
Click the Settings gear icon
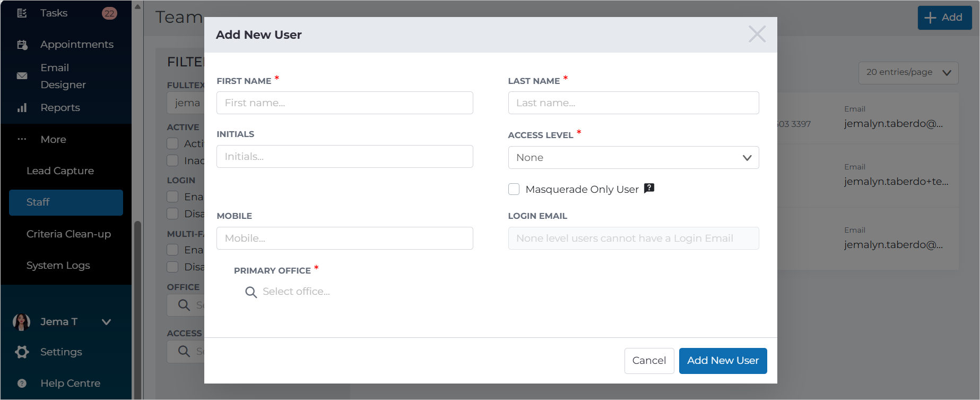[22, 352]
